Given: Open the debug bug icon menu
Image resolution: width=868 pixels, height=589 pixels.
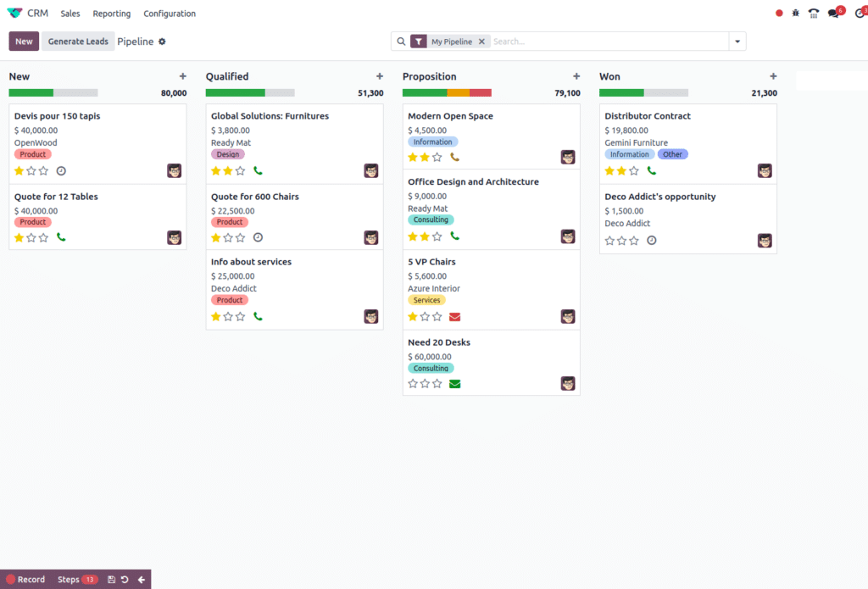Looking at the screenshot, I should tap(795, 13).
